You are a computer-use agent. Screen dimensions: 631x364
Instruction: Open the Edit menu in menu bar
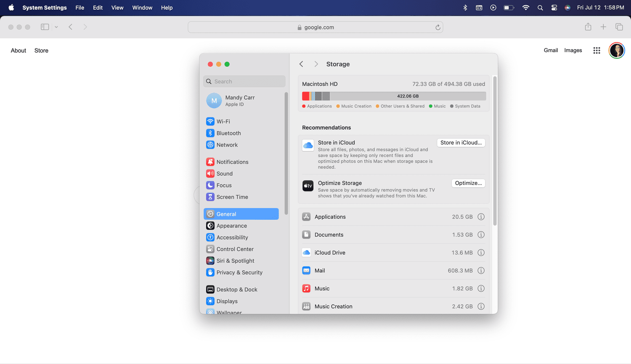tap(98, 8)
